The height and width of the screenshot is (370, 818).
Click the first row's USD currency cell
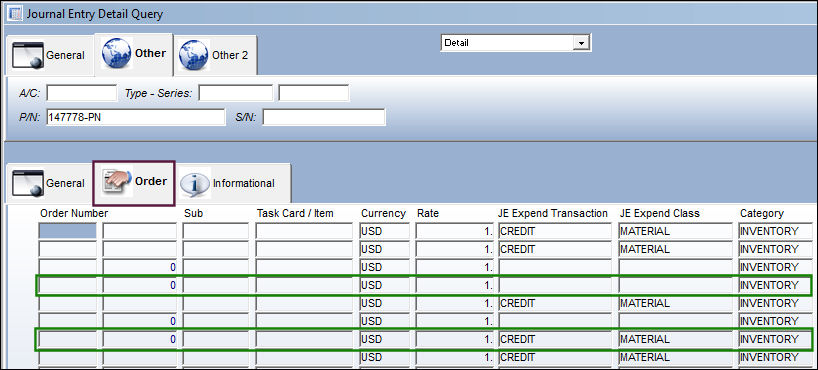[x=385, y=231]
